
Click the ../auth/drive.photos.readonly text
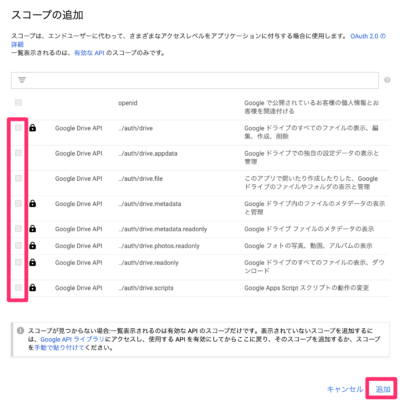[159, 246]
